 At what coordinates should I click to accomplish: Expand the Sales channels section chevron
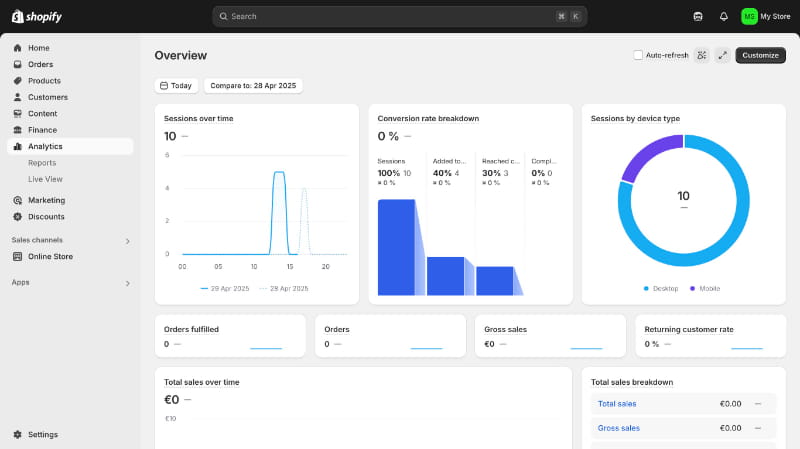point(127,241)
